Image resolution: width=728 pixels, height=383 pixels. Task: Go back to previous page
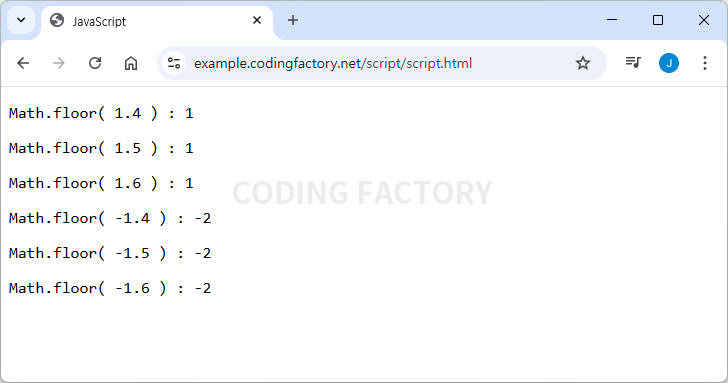(x=23, y=63)
